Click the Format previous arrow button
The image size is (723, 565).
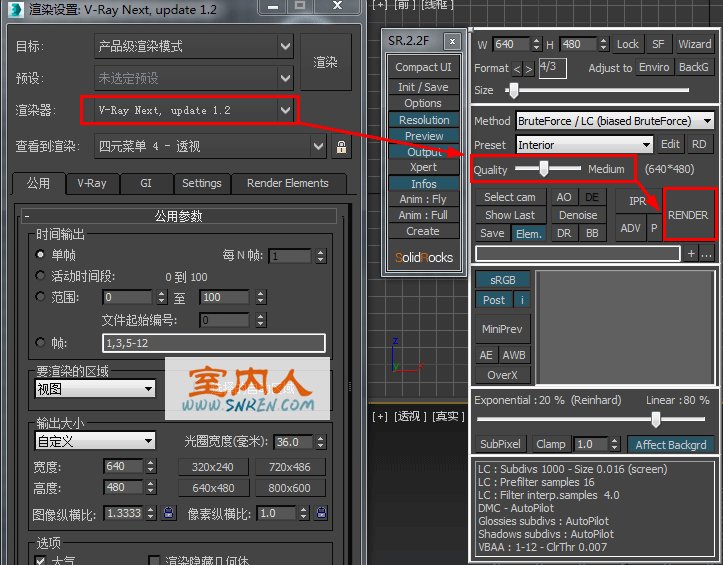click(517, 69)
